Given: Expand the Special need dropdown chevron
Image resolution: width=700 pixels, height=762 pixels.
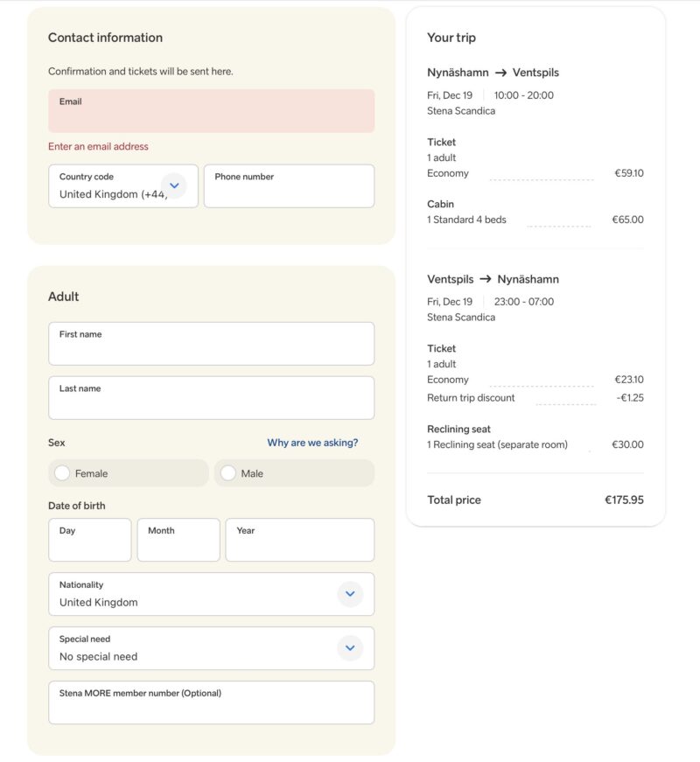Looking at the screenshot, I should 349,648.
